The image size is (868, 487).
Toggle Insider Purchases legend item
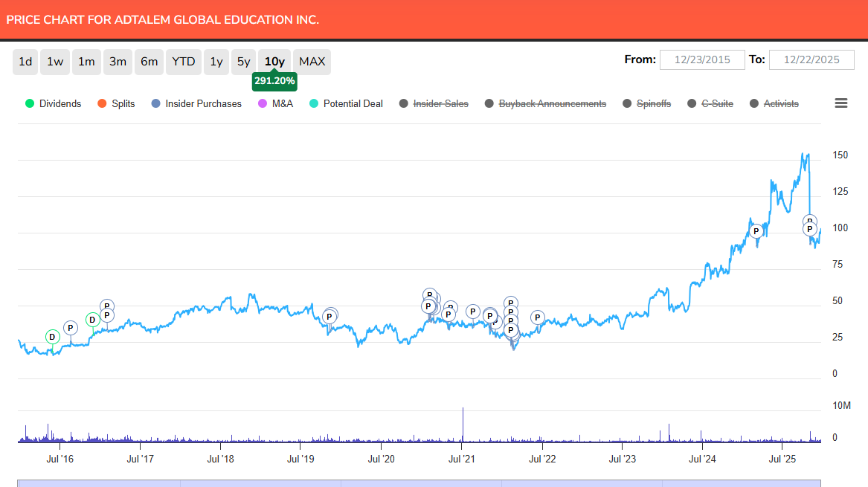196,103
